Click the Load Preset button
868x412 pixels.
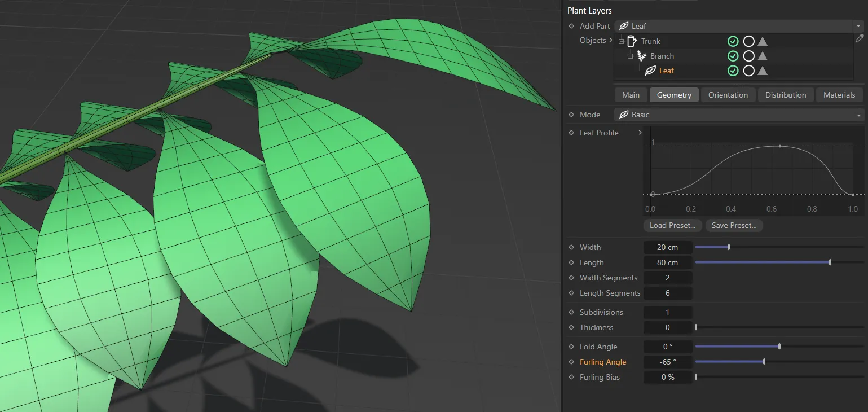click(x=672, y=225)
